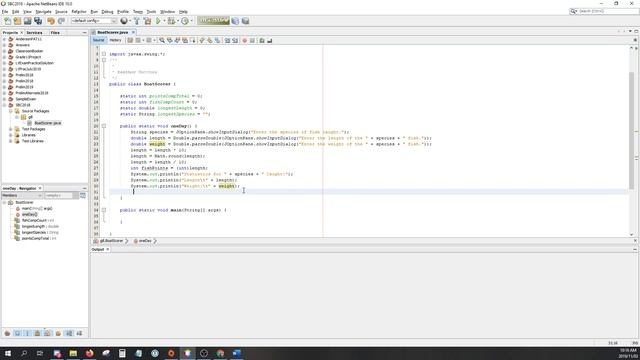Expand the Test Packages tree node
The width and height of the screenshot is (640, 360).
pyautogui.click(x=11, y=129)
